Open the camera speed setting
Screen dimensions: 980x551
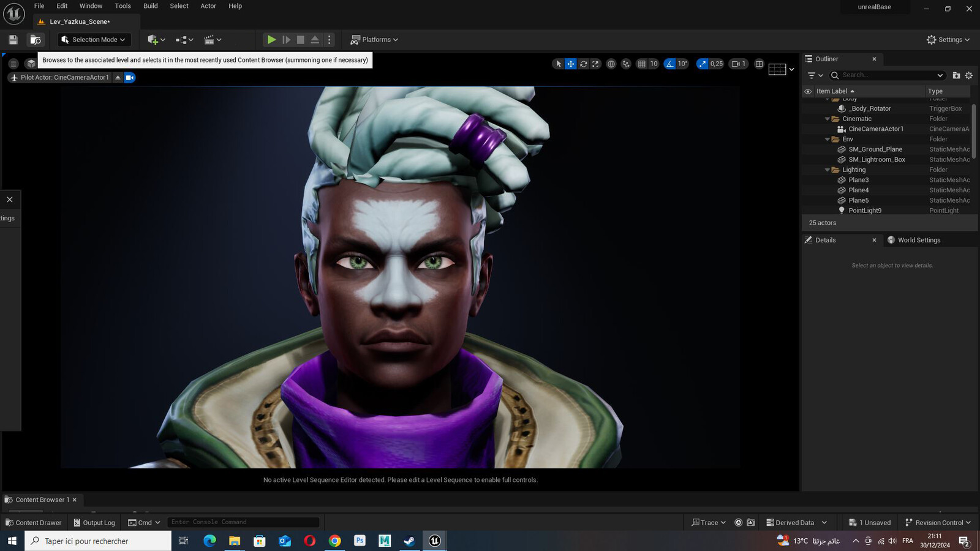point(739,64)
